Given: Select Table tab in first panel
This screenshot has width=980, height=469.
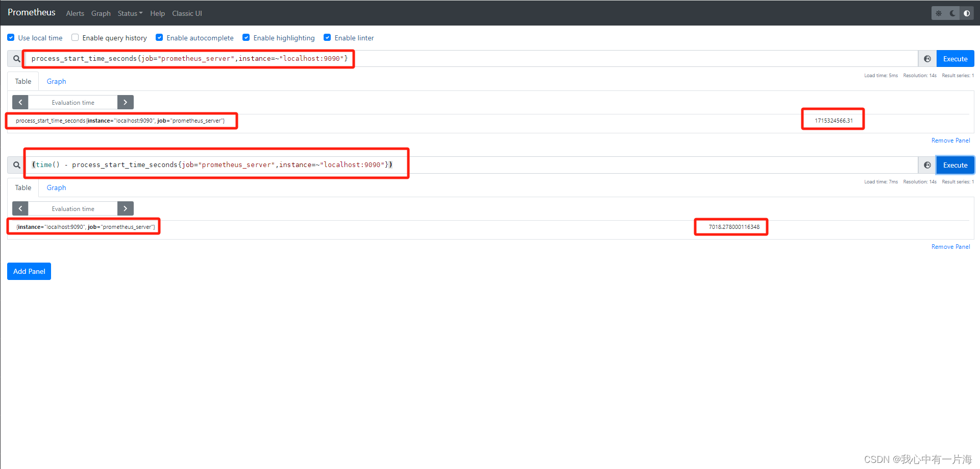Looking at the screenshot, I should [x=23, y=81].
